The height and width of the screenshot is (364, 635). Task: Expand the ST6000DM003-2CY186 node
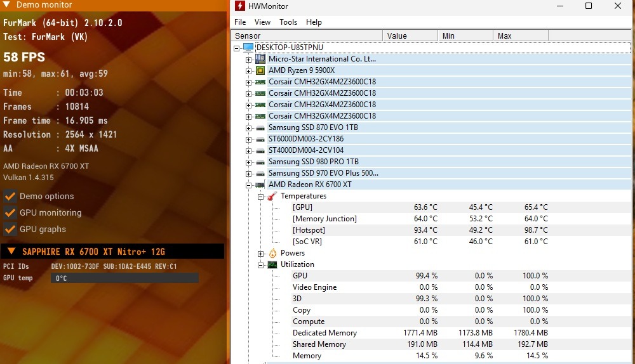coord(249,140)
